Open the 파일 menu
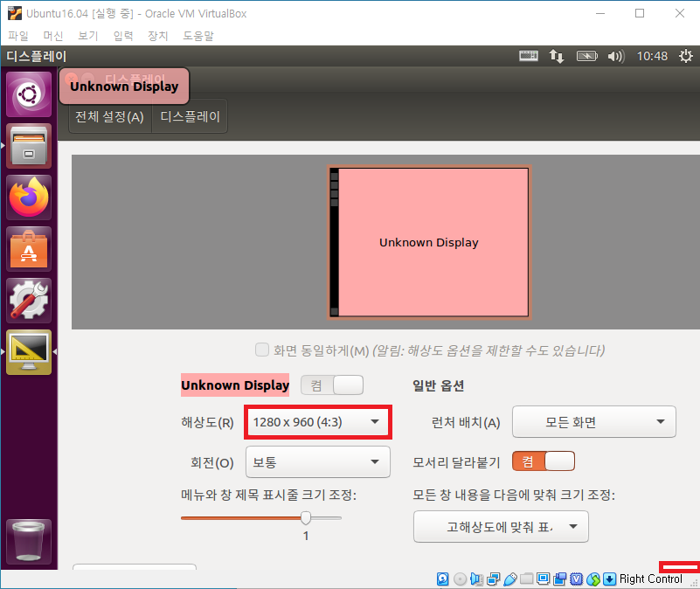The image size is (700, 589). (x=18, y=36)
